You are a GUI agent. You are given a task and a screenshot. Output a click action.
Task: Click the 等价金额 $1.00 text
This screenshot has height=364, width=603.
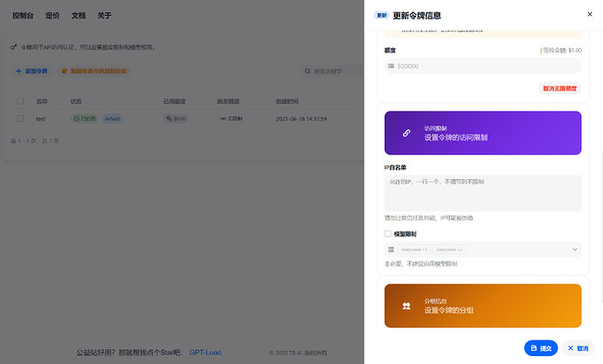point(562,51)
